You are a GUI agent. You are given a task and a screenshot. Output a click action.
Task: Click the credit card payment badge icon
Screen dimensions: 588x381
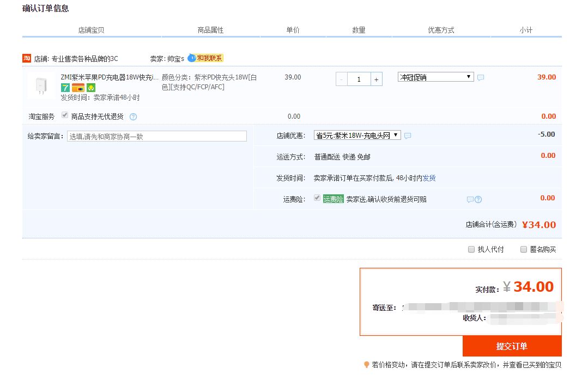78,88
